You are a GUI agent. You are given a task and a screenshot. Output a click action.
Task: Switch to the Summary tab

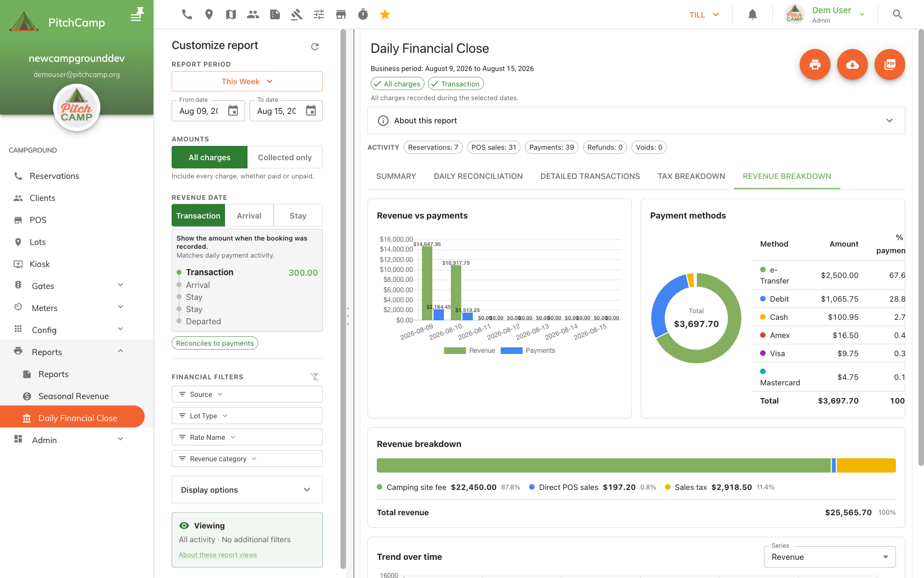click(396, 176)
